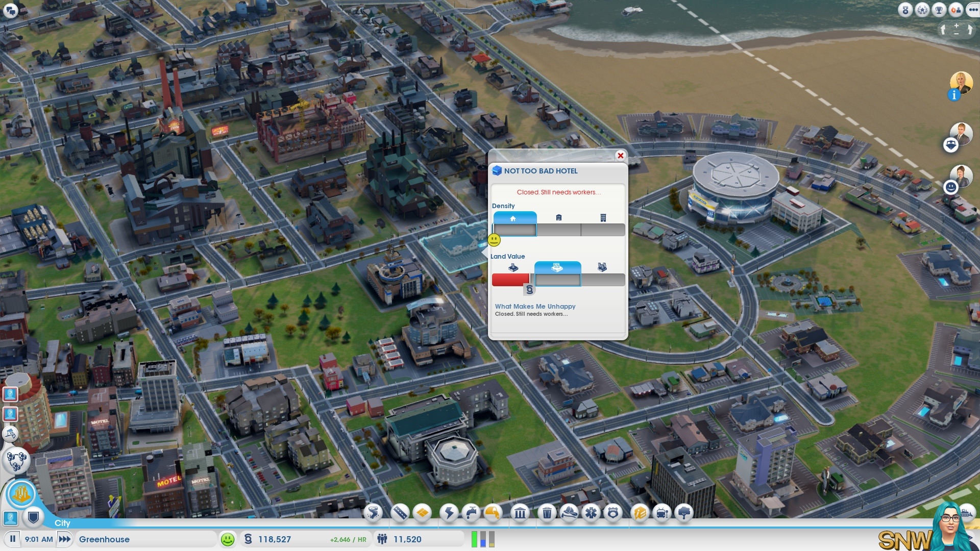
Task: Open the trophy achievements tab
Action: pos(939,10)
